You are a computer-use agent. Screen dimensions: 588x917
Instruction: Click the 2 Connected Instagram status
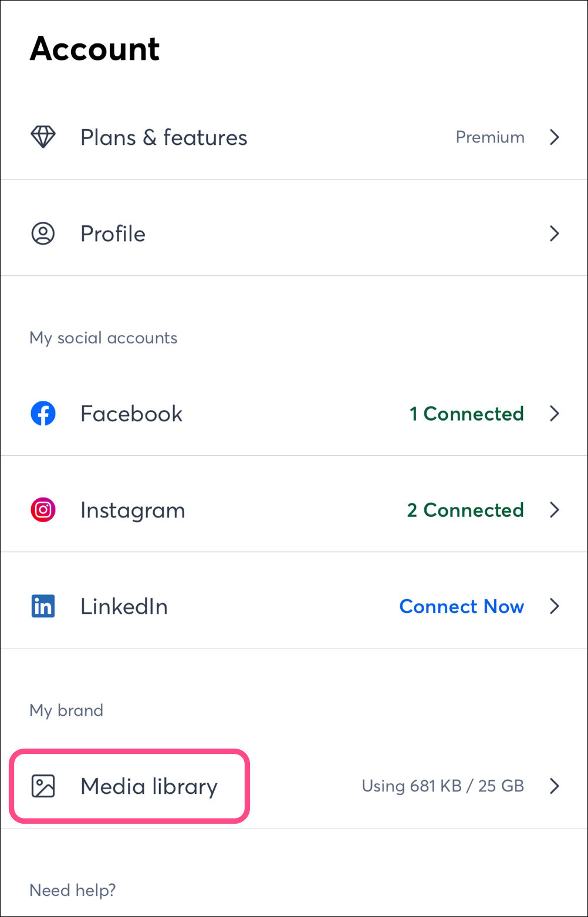point(465,510)
